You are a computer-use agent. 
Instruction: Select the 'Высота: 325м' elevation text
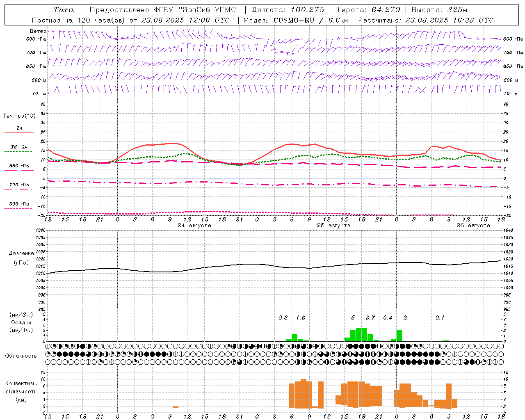439,10
